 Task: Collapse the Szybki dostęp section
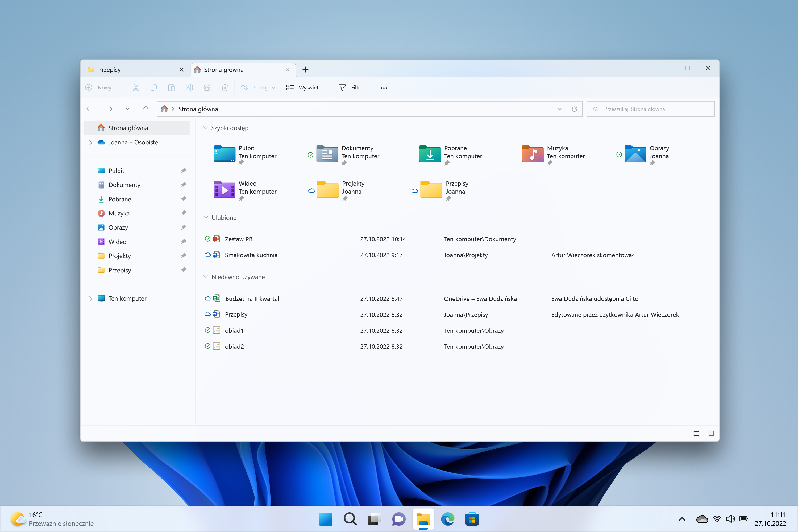[x=206, y=128]
